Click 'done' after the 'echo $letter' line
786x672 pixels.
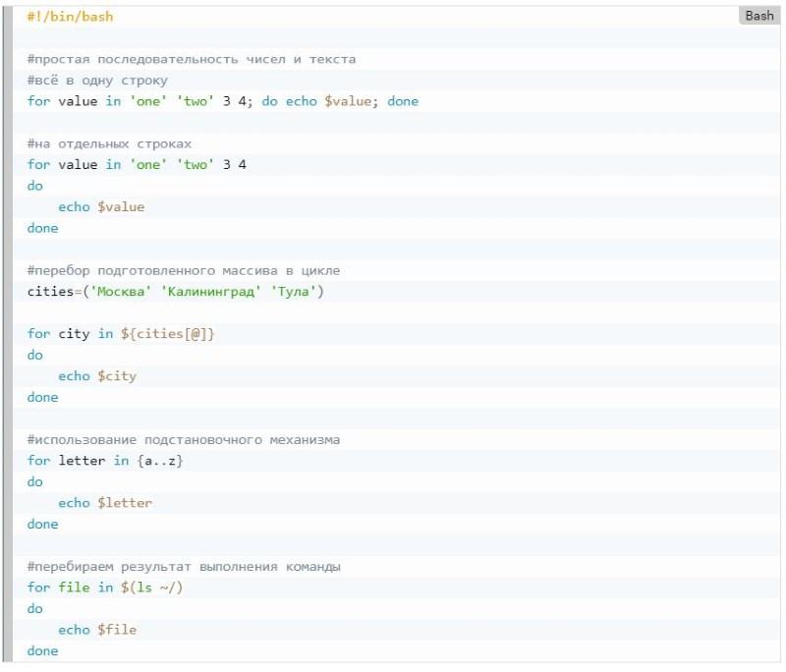[x=42, y=525]
